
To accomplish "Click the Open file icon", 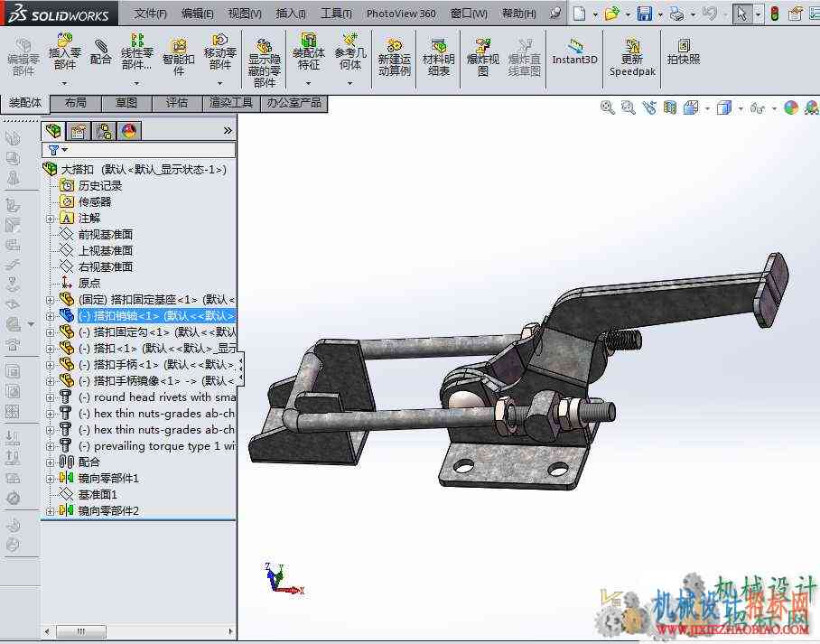I will click(x=611, y=14).
